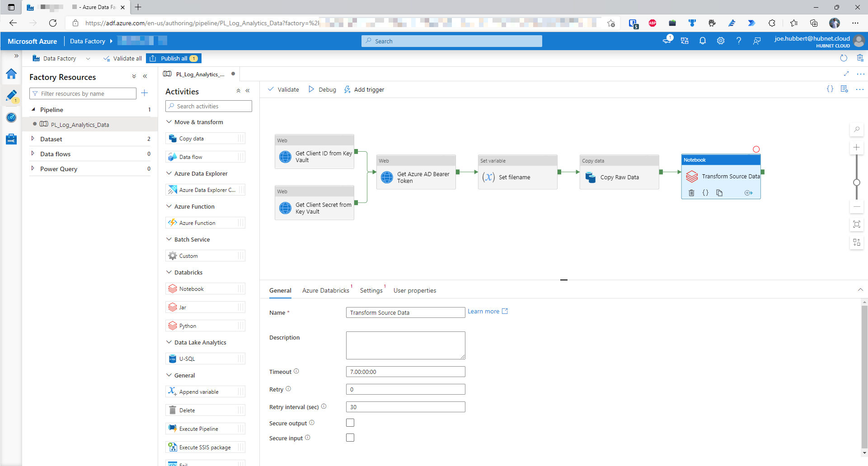Expand the Dataset node in Factory Resources
The image size is (868, 466).
[33, 139]
